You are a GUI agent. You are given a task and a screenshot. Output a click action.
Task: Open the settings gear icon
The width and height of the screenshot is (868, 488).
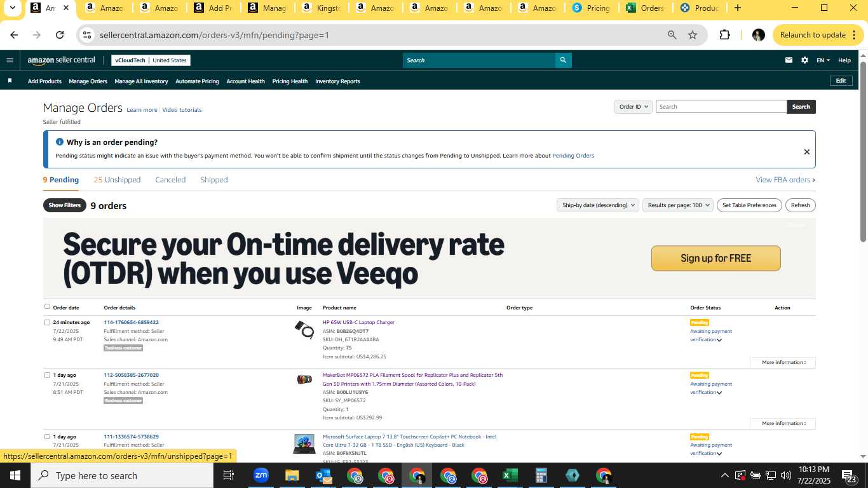[804, 60]
